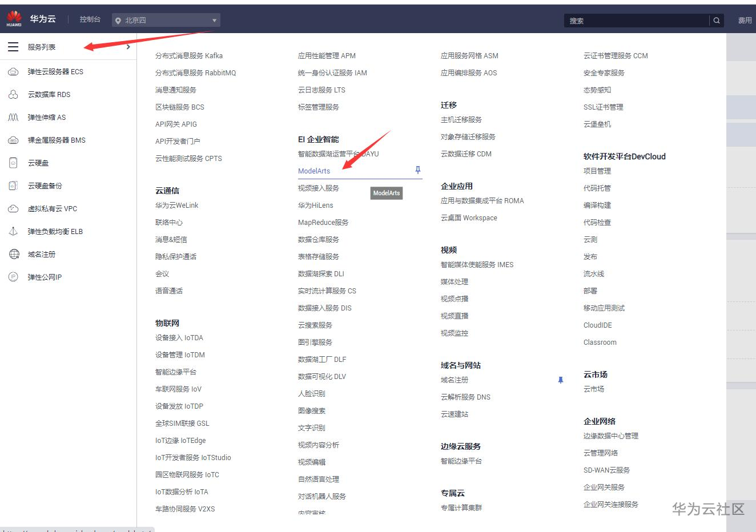Open 数据湖探索 DLI
This screenshot has width=756, height=532.
321,273
